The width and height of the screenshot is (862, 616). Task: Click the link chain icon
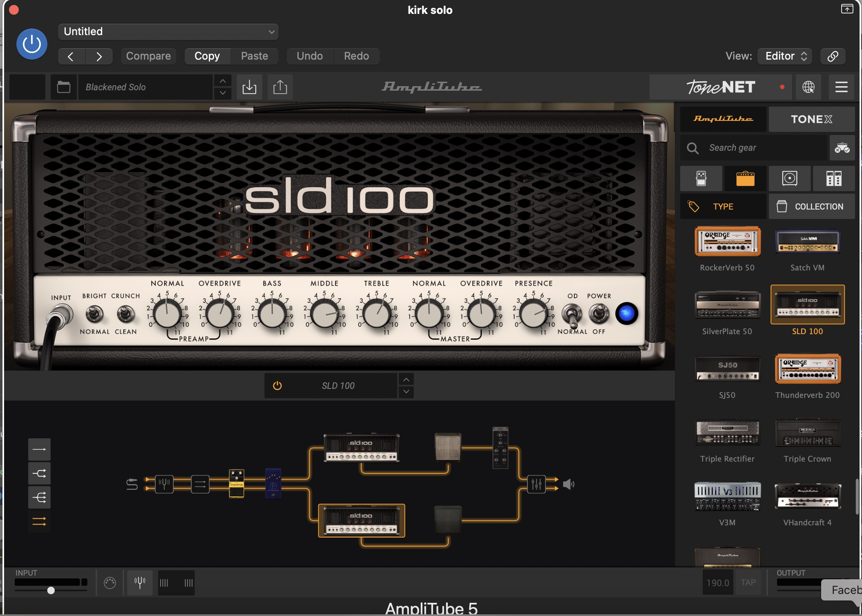point(833,56)
